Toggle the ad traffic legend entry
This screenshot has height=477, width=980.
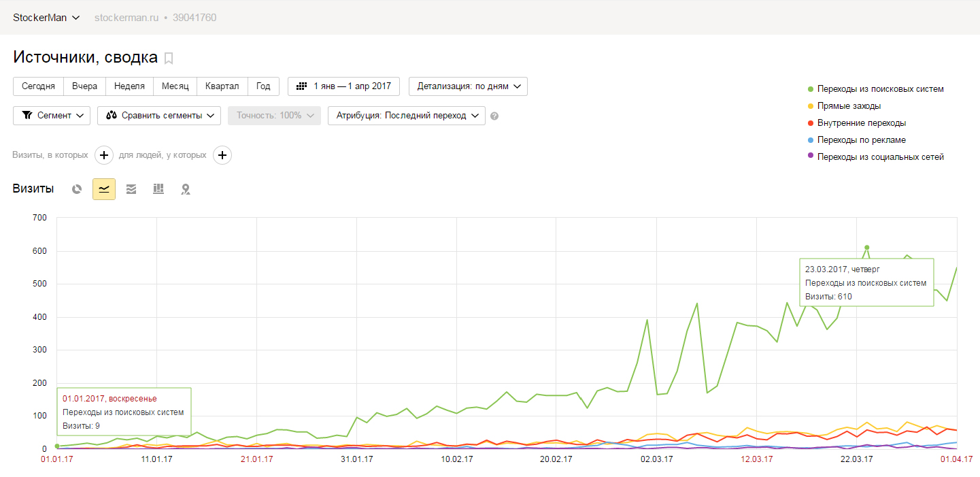tap(856, 140)
